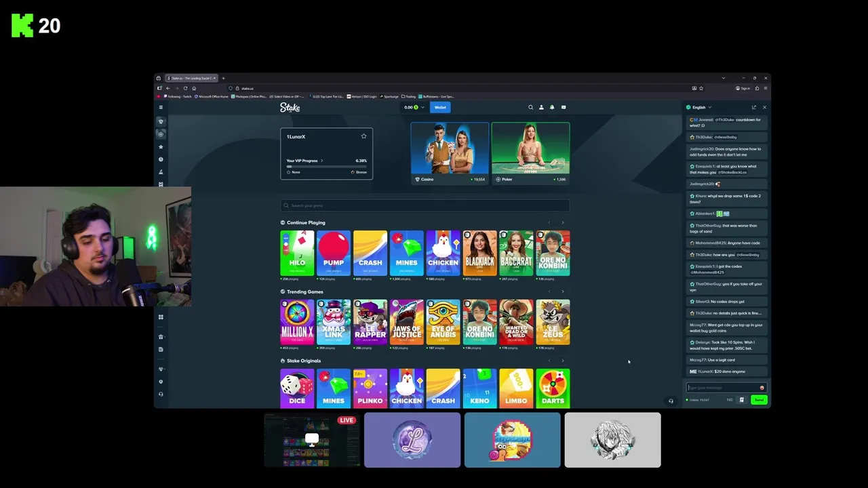
Task: Open the chat rules icon beside Send
Action: [741, 400]
